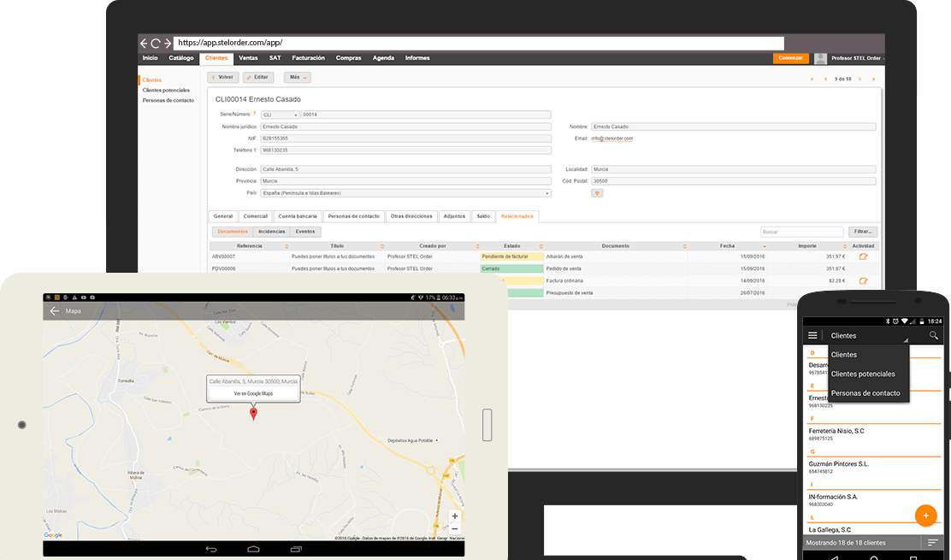Open the phone app hamburger menu
The width and height of the screenshot is (951, 560).
[x=812, y=335]
